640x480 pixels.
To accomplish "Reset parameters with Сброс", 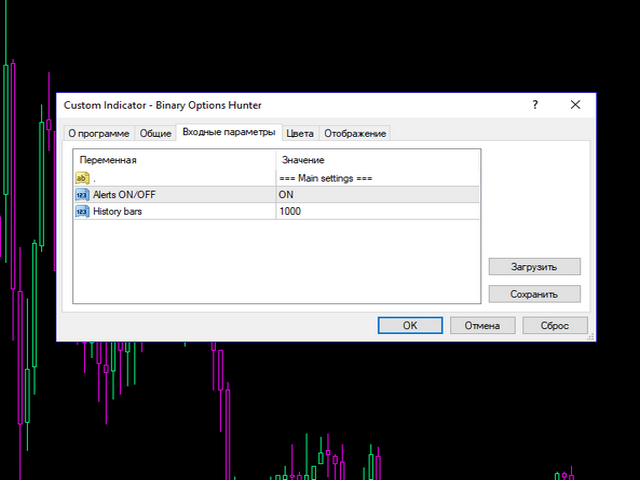I will 555,325.
